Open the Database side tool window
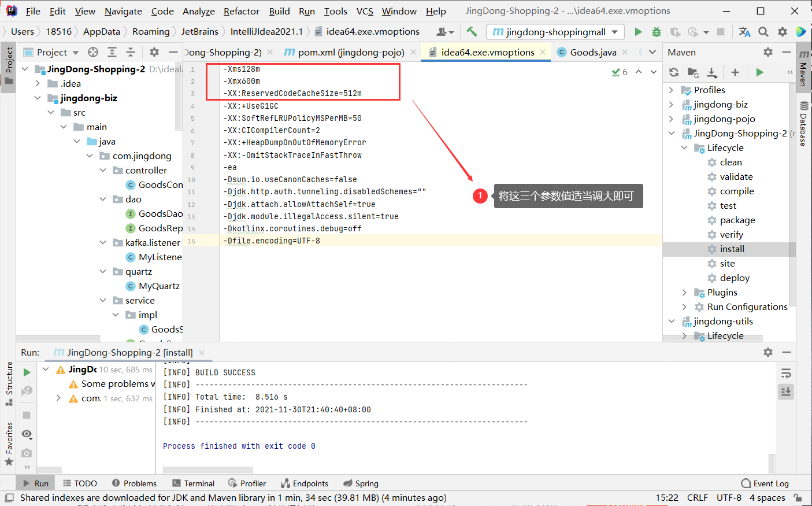The image size is (812, 506). tap(804, 123)
